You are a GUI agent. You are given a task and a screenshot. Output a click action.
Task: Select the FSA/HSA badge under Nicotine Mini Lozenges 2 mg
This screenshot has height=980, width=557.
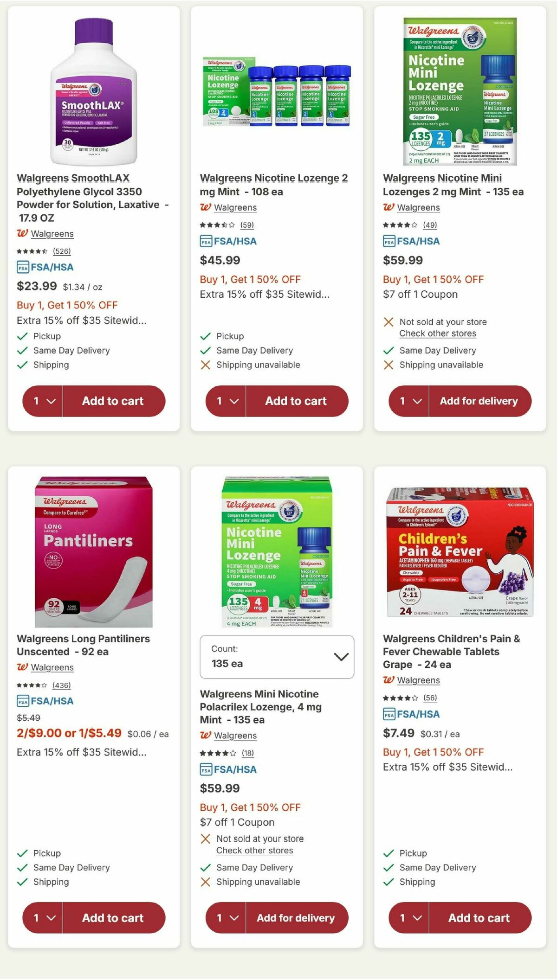click(411, 241)
